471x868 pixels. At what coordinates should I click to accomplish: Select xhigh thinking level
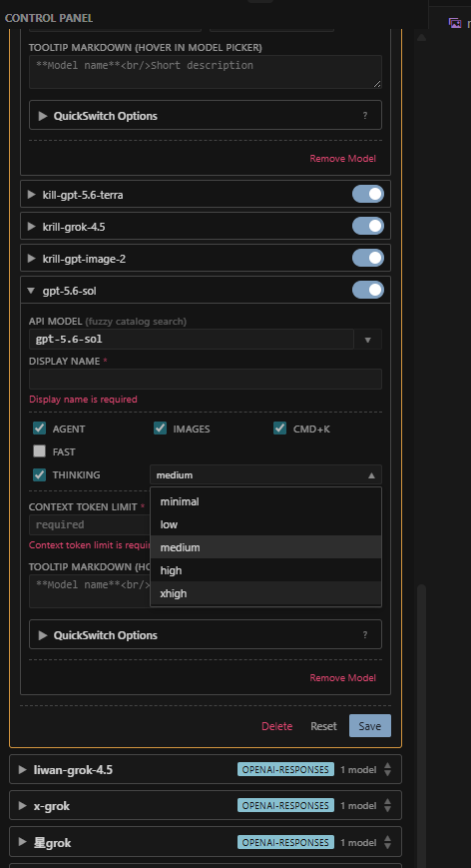265,593
